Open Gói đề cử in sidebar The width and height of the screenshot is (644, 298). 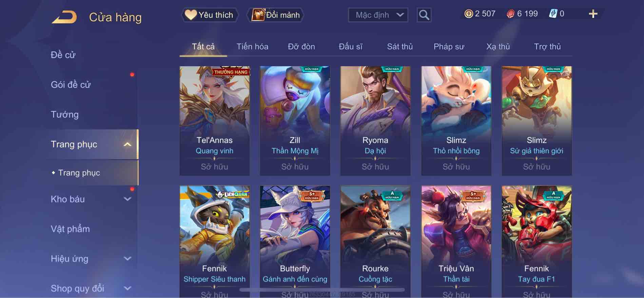[71, 85]
